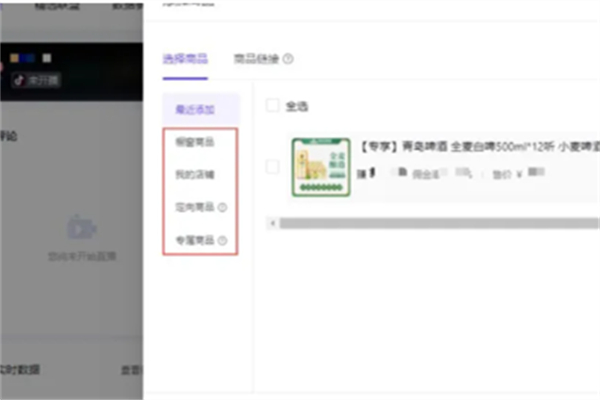
Task: Click the 您尚未开始直播 message
Action: 82,256
